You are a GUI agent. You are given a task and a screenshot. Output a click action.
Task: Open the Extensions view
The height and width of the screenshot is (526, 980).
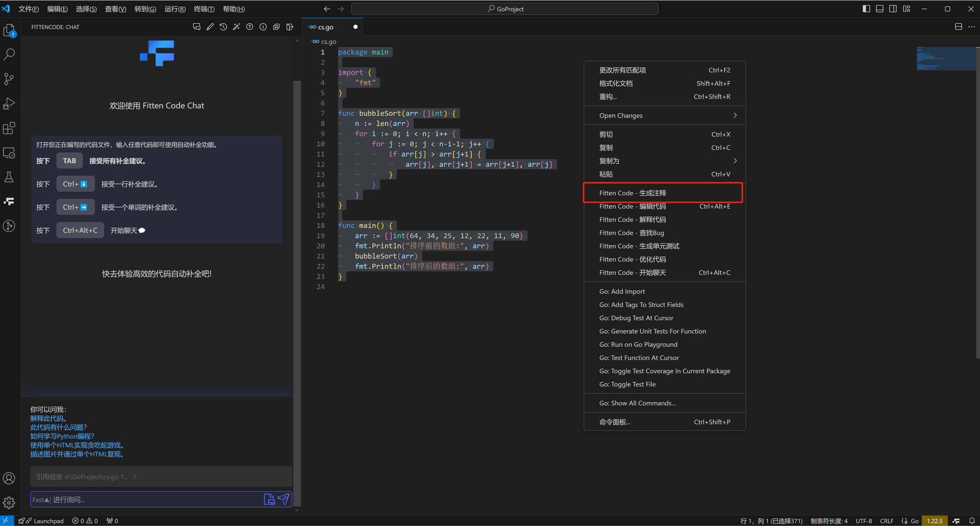tap(9, 128)
